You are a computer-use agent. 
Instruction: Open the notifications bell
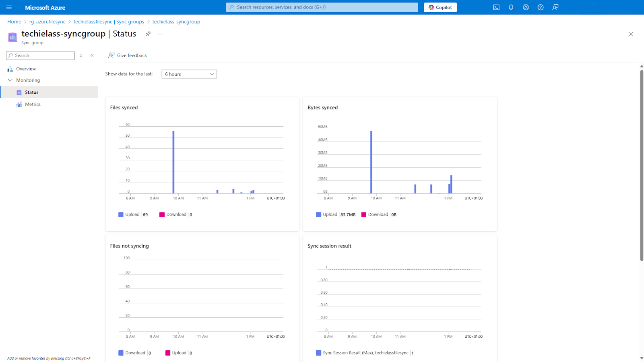click(511, 7)
